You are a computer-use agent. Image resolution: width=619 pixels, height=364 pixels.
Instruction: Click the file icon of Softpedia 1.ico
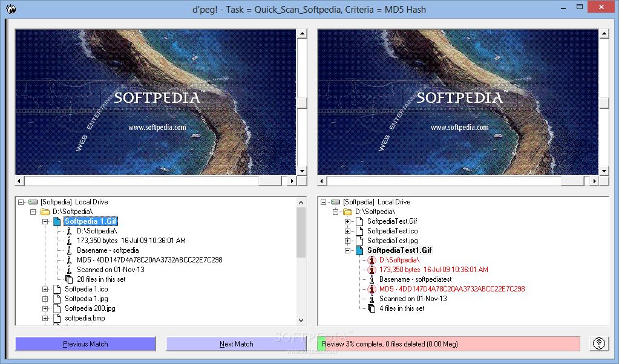coord(57,289)
